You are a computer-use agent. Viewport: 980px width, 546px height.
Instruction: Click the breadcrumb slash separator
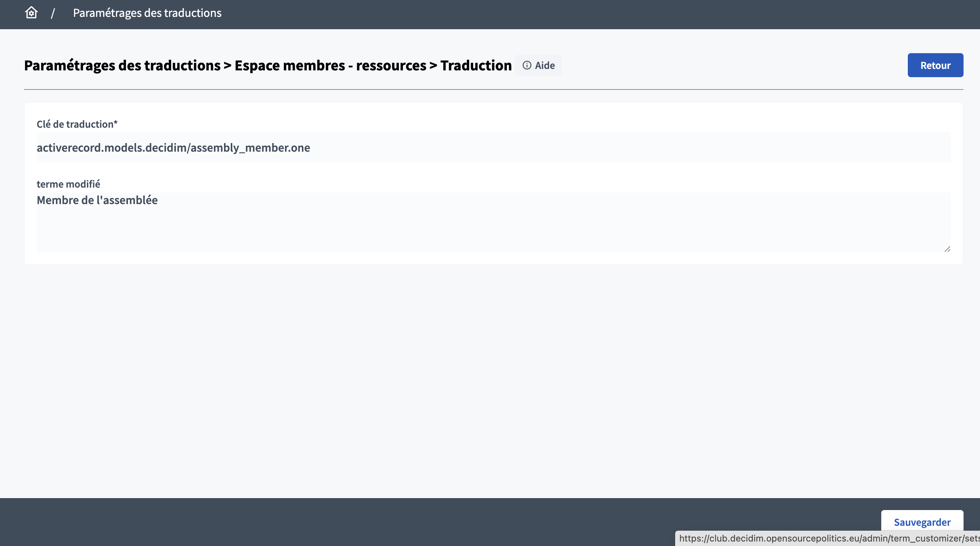(53, 13)
